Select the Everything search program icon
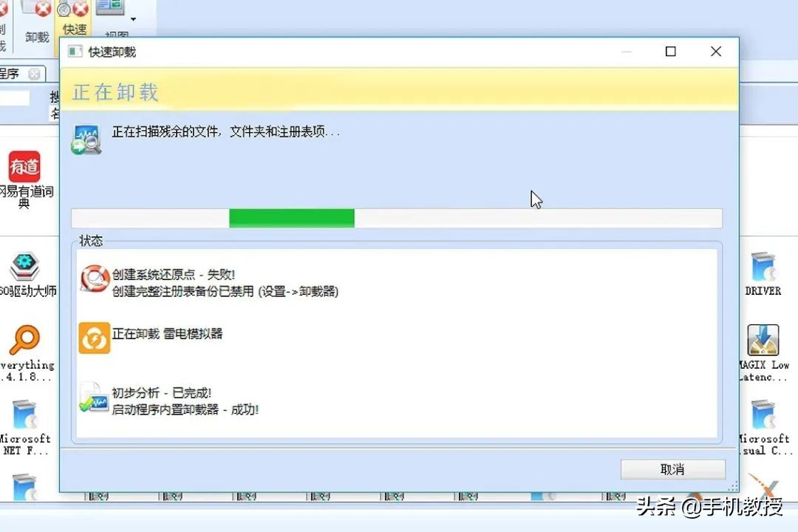The width and height of the screenshot is (798, 532). 24,340
